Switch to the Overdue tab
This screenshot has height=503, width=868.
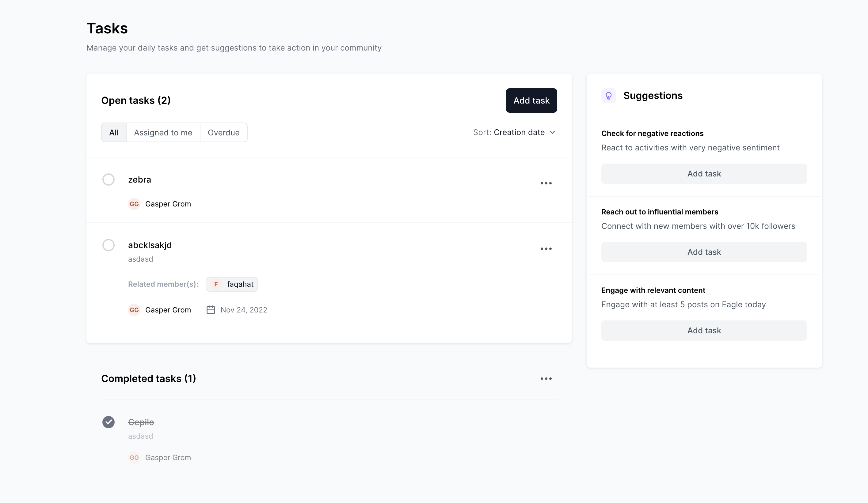tap(223, 132)
